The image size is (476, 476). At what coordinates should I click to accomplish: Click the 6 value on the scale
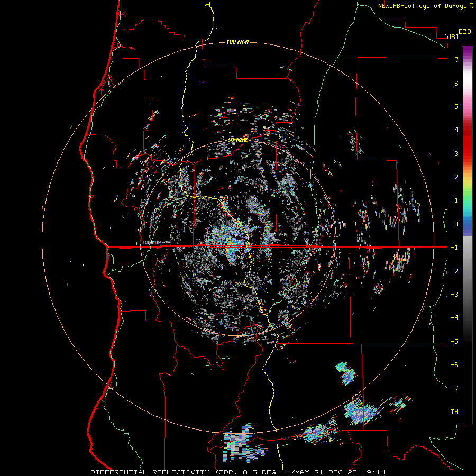click(x=456, y=83)
